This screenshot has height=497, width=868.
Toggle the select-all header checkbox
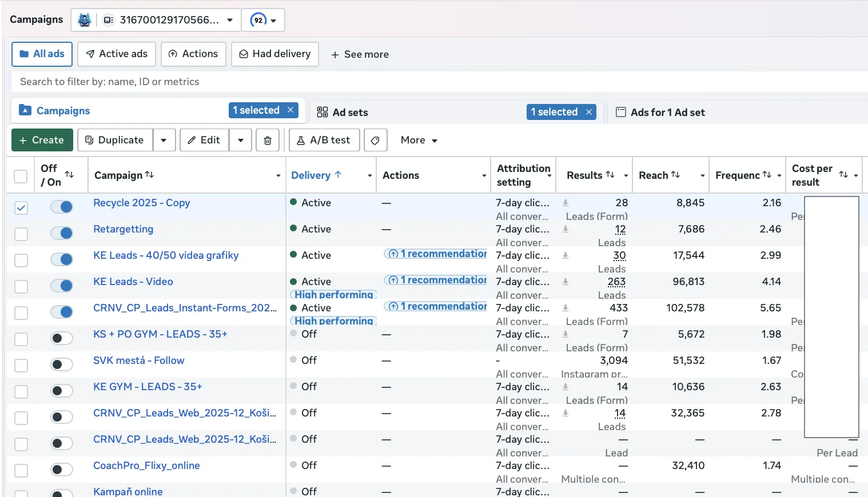coord(21,176)
